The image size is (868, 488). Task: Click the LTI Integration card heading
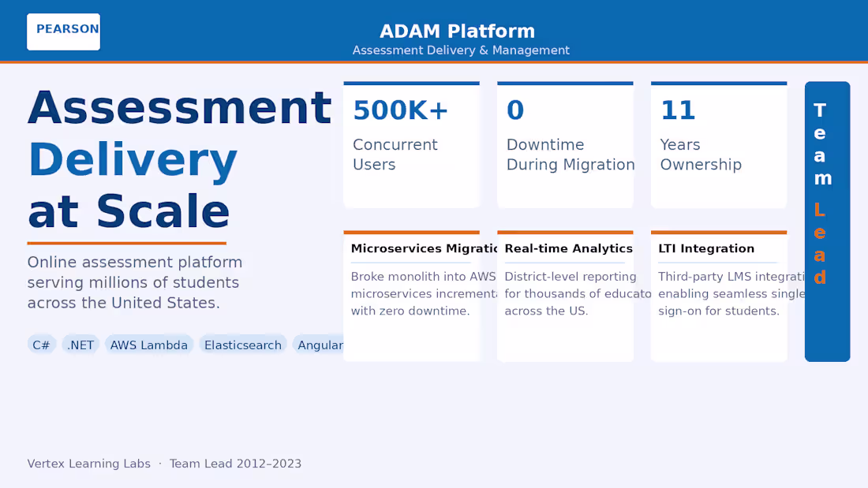pyautogui.click(x=706, y=248)
